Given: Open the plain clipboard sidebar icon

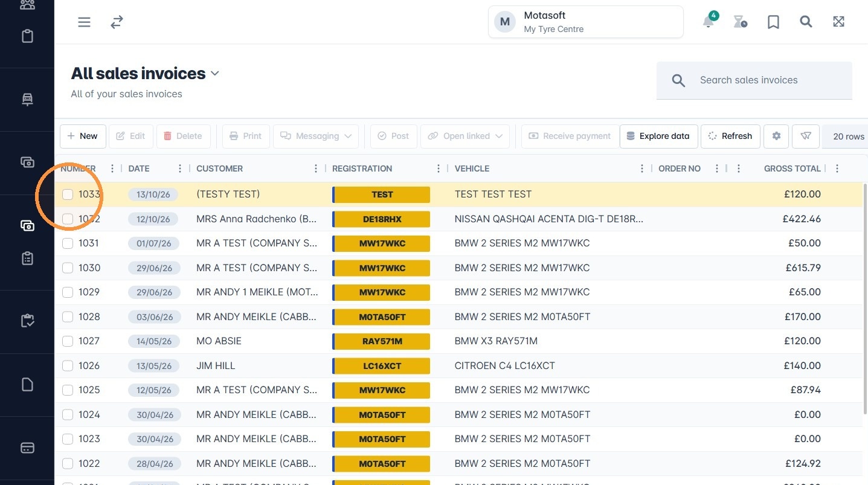Looking at the screenshot, I should pyautogui.click(x=27, y=36).
